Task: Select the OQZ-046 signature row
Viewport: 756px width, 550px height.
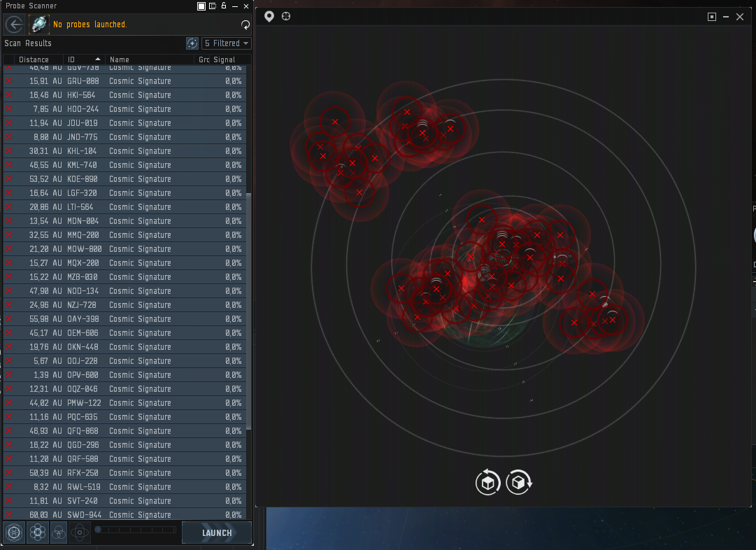Action: tap(124, 389)
